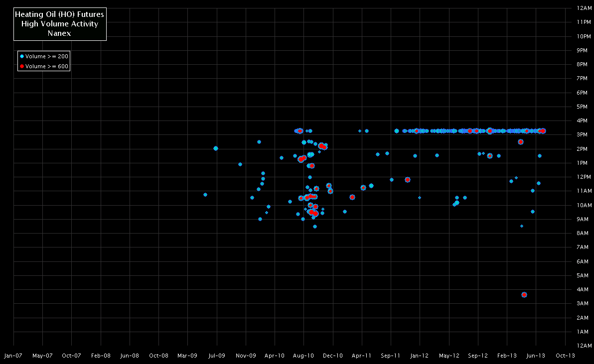Click the '2PM' time axis label

[x=582, y=149]
